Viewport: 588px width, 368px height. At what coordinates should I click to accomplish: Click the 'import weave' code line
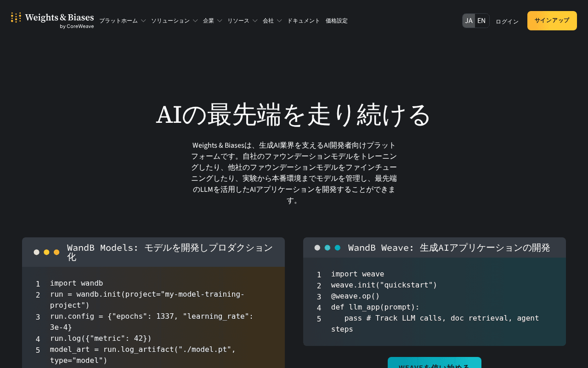tap(358, 274)
